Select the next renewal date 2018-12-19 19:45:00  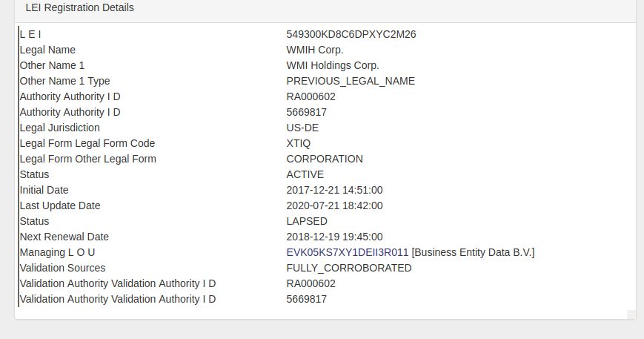click(334, 237)
